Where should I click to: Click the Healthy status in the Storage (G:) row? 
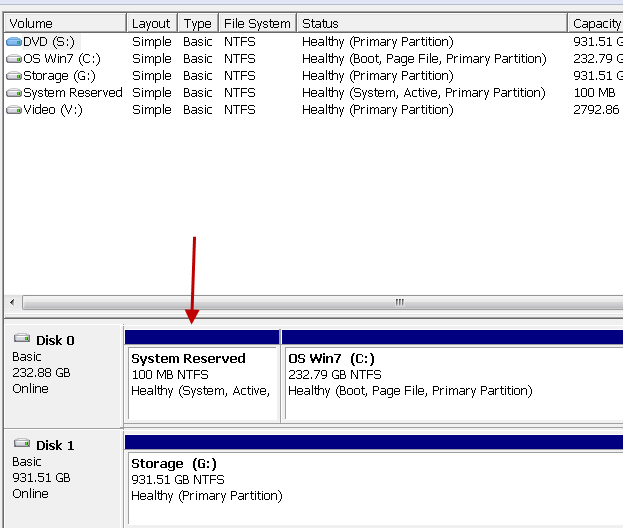point(377,76)
